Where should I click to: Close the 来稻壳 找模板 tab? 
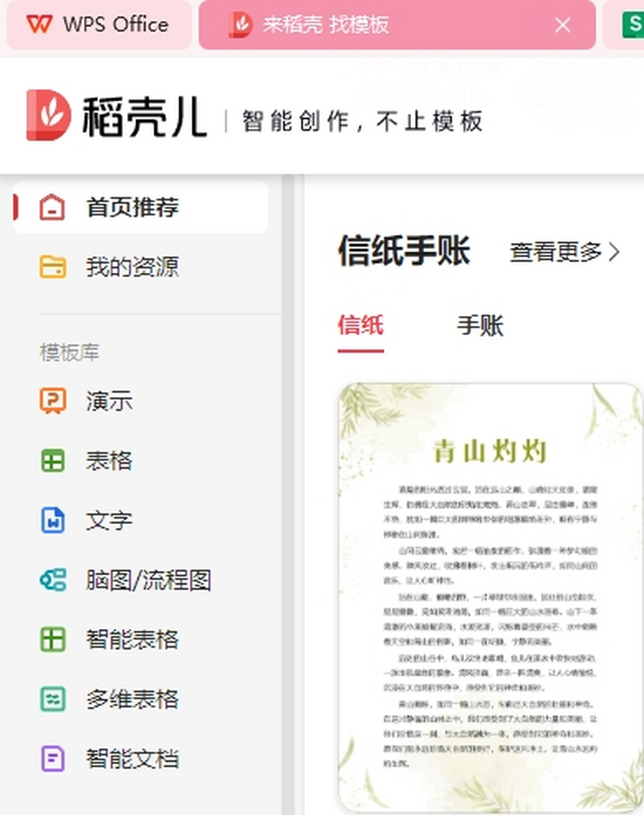562,25
